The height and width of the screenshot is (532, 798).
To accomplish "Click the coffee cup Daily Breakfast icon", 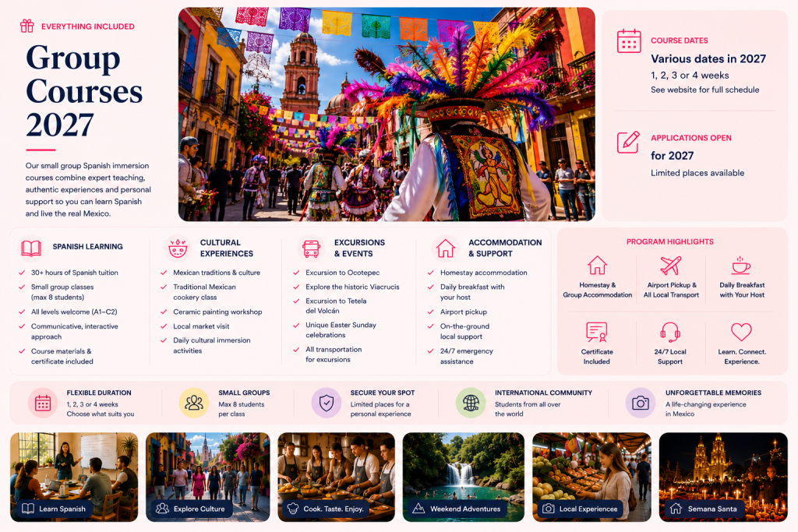I will (741, 266).
